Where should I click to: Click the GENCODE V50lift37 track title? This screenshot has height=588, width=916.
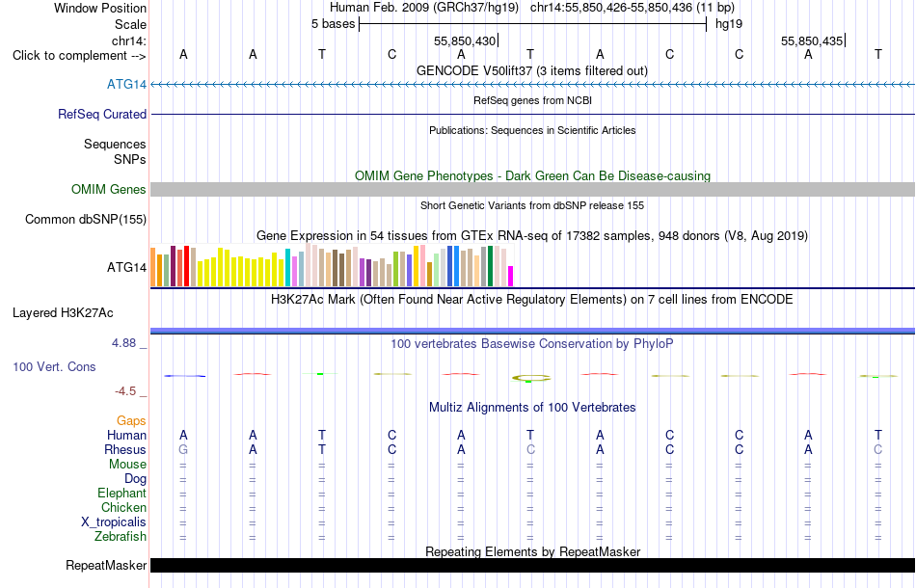click(x=532, y=71)
